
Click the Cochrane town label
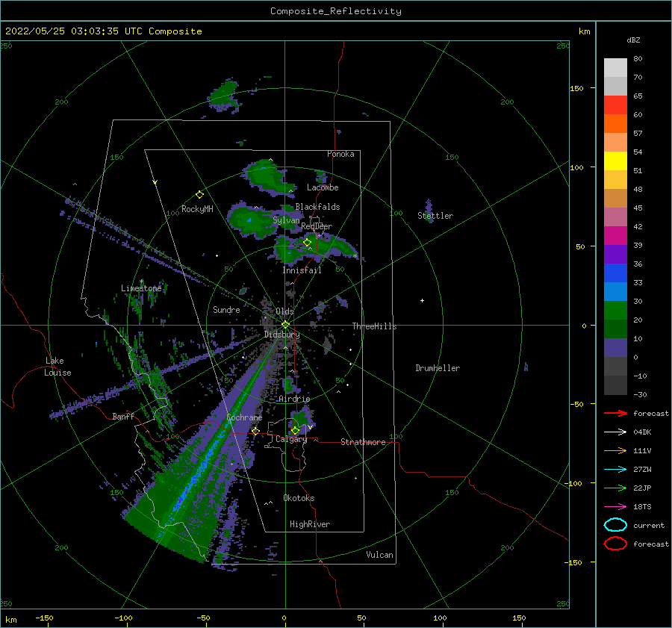tap(244, 417)
